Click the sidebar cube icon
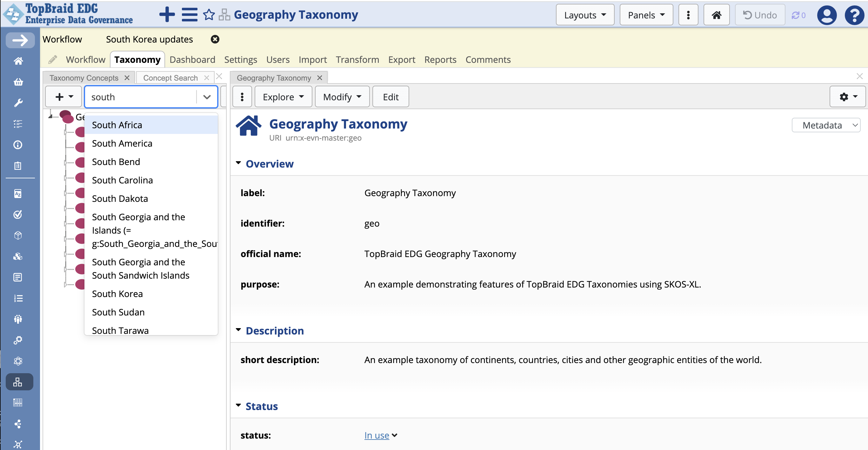This screenshot has height=450, width=868. click(x=18, y=235)
